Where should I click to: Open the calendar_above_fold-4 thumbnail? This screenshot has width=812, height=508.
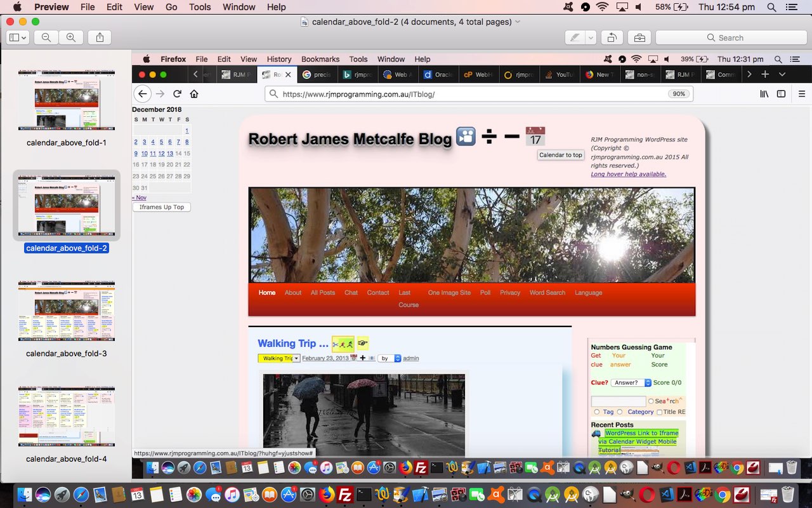click(x=67, y=417)
